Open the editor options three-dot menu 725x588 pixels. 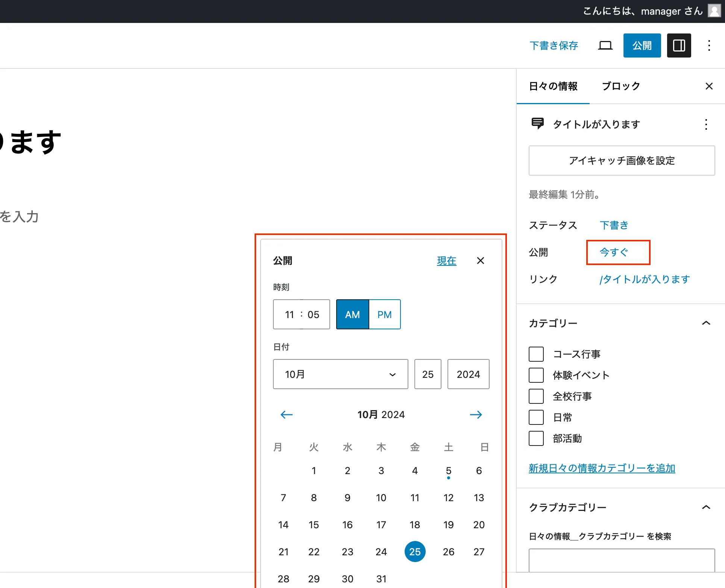[709, 45]
